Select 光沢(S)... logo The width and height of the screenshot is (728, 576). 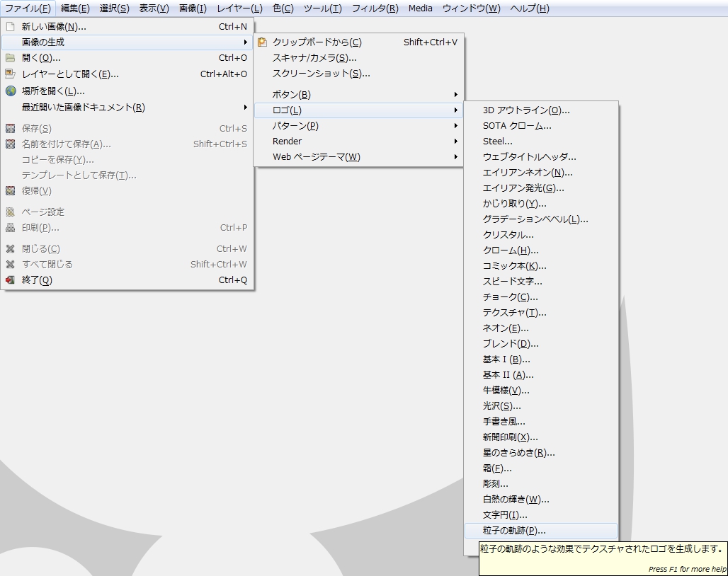(541, 405)
